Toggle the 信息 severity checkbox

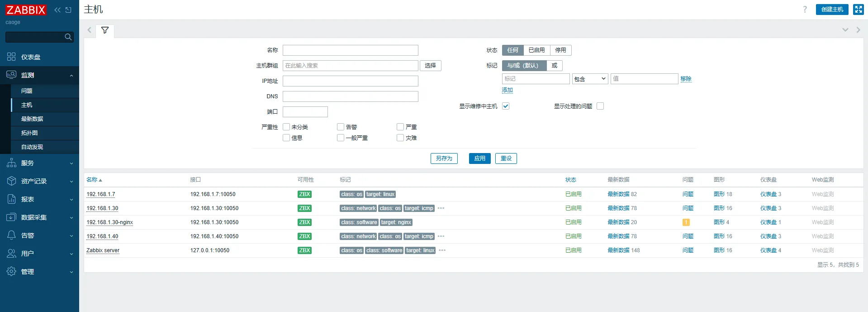[286, 138]
